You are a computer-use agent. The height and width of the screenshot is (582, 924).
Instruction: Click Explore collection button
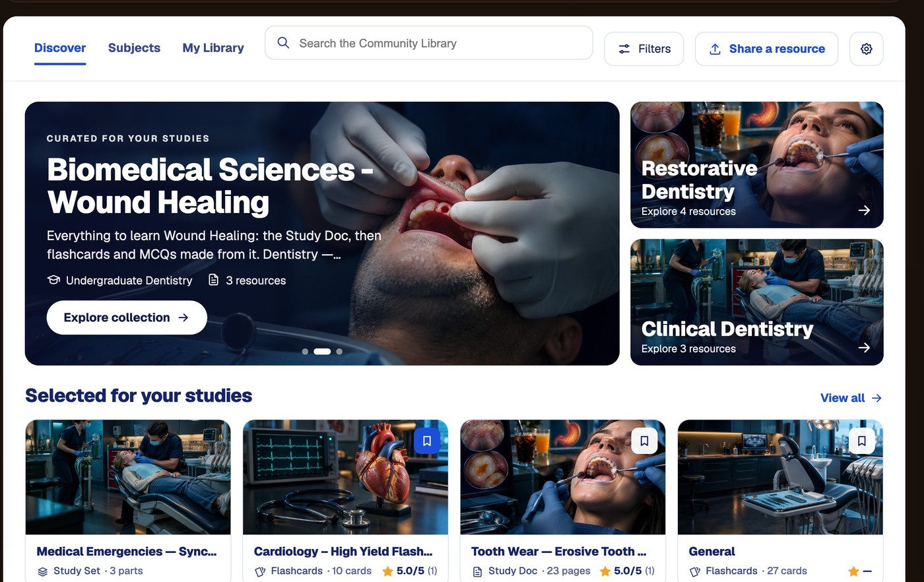tap(127, 317)
